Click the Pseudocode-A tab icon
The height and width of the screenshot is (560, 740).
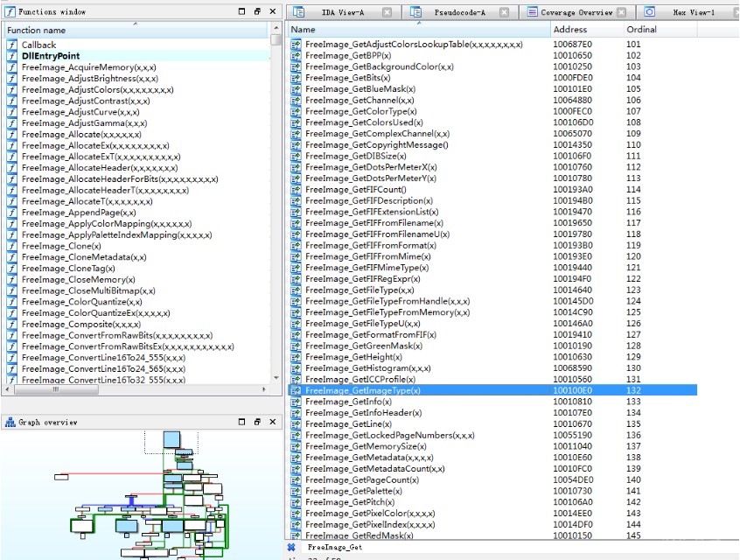click(x=415, y=11)
